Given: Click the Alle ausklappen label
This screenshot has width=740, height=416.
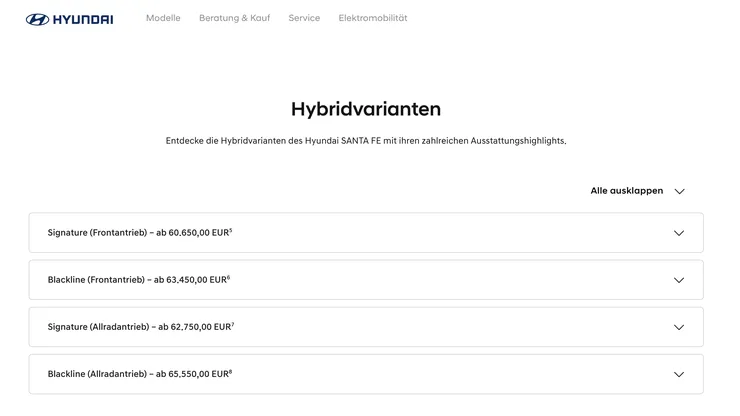Looking at the screenshot, I should pos(627,191).
